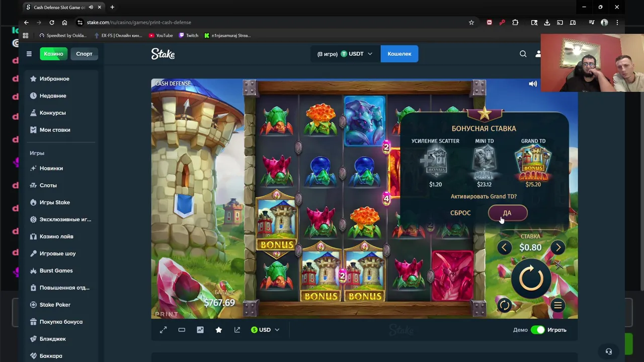Open browser downloads icon
This screenshot has height=362, width=644.
coord(547,22)
